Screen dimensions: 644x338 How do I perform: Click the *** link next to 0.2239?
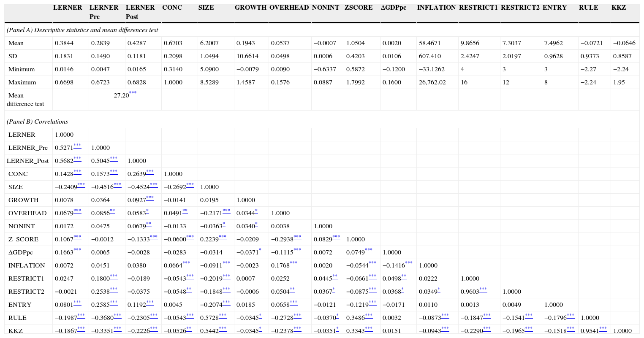click(223, 237)
